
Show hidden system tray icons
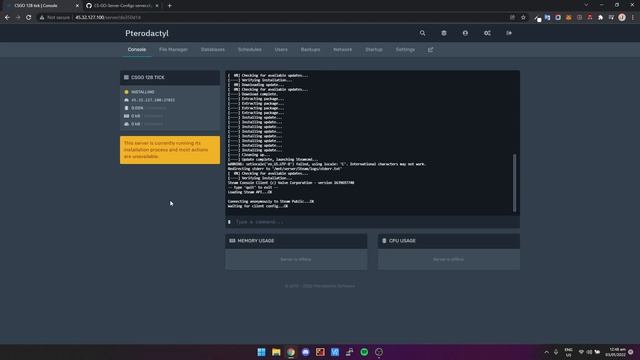tap(547, 352)
